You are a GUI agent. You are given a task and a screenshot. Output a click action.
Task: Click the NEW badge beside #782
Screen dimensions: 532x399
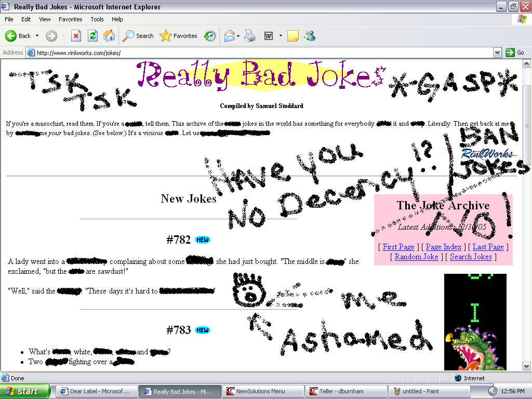click(203, 240)
